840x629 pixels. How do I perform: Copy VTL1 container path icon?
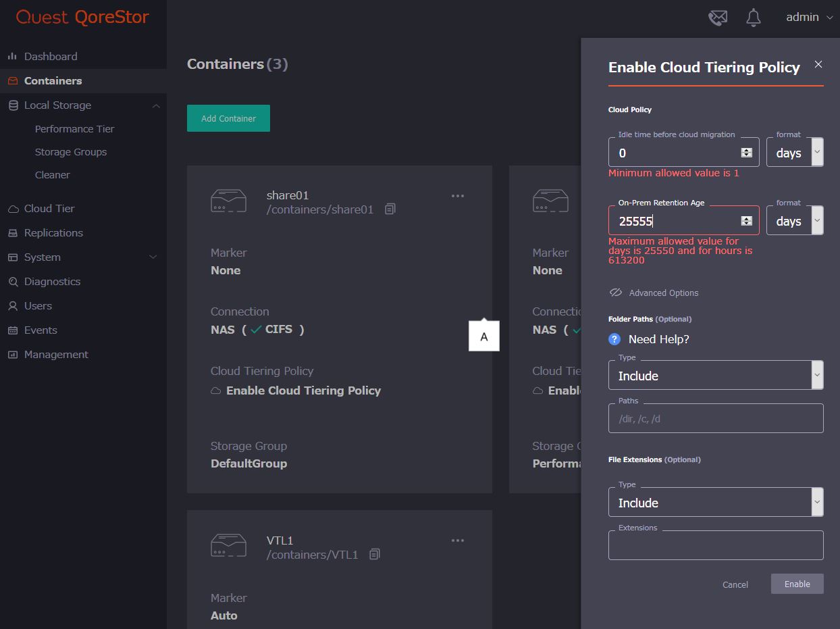pyautogui.click(x=375, y=555)
